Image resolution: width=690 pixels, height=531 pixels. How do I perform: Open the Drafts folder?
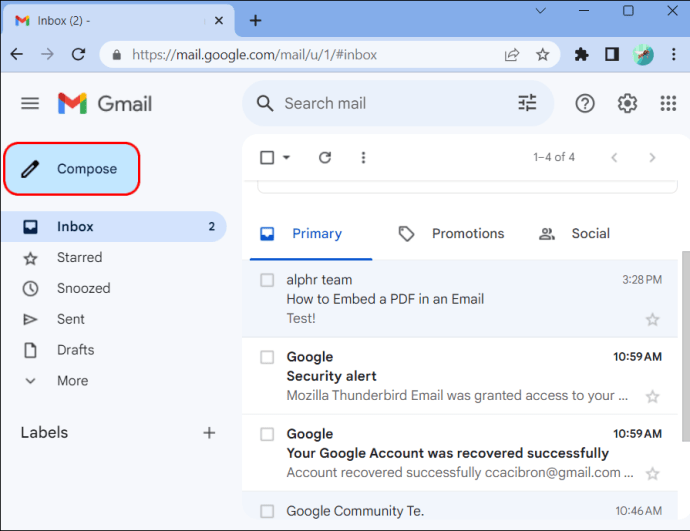(75, 350)
